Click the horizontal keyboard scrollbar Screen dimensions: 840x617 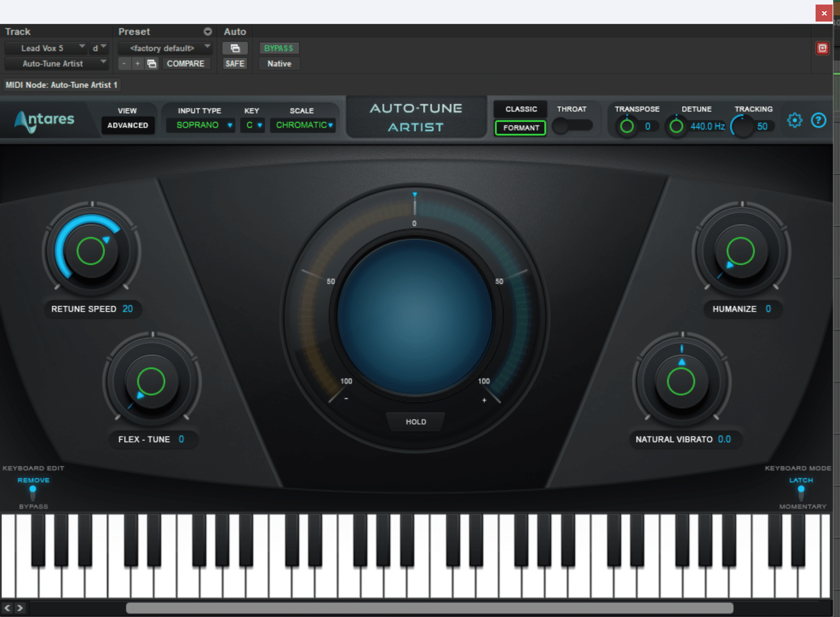tap(429, 608)
